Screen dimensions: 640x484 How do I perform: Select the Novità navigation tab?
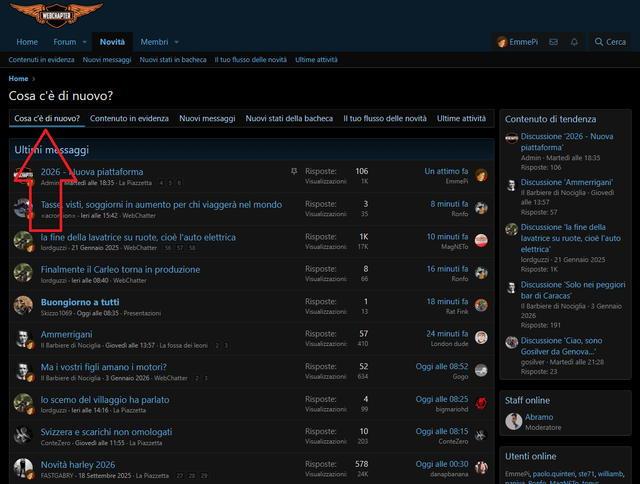(x=112, y=42)
